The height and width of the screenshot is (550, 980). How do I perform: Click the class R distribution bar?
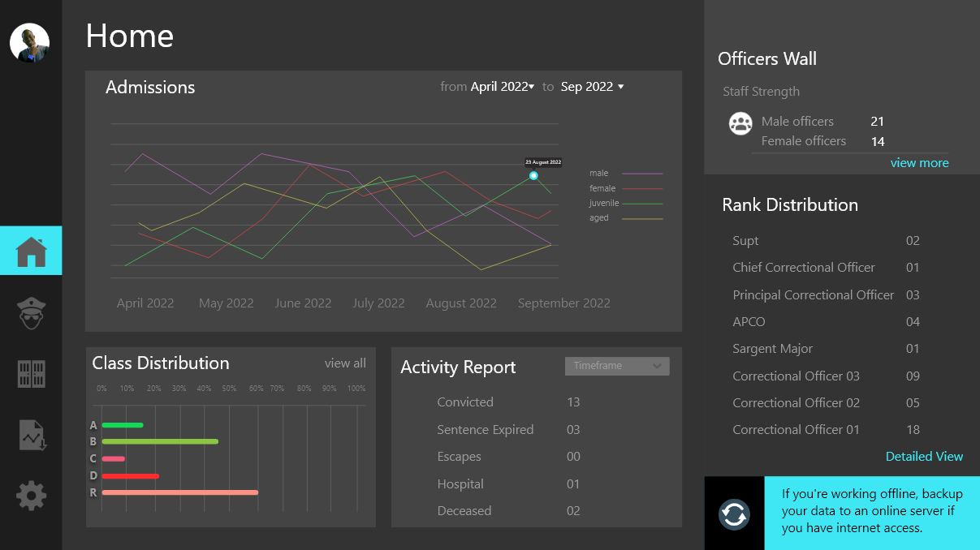[179, 492]
